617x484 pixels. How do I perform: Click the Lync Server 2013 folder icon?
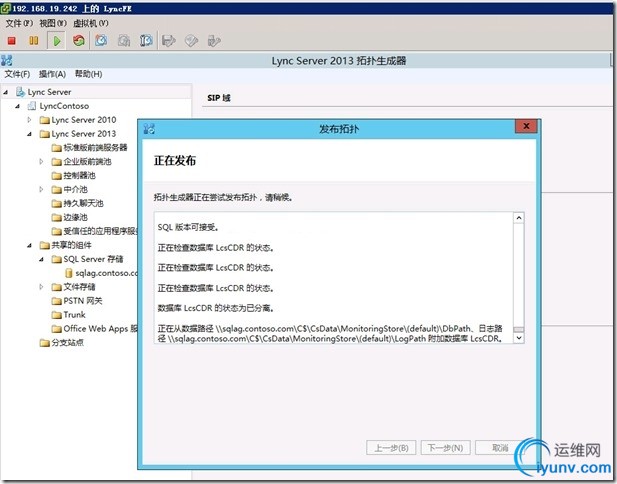coord(44,134)
